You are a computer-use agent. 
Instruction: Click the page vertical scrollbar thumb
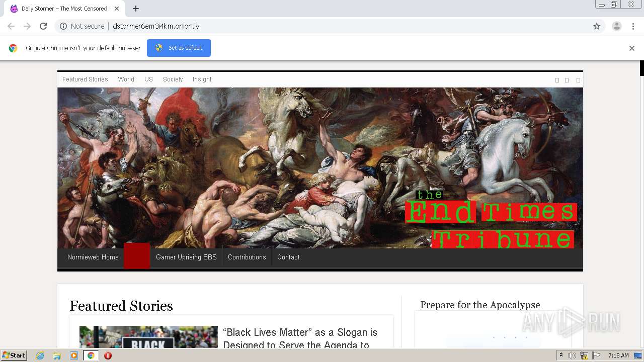pos(641,68)
